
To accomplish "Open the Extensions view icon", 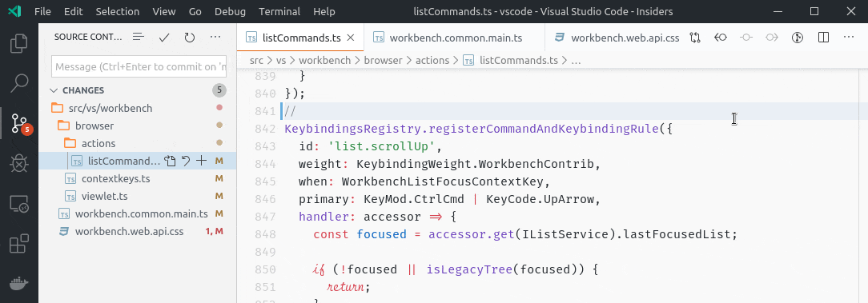I will (19, 244).
